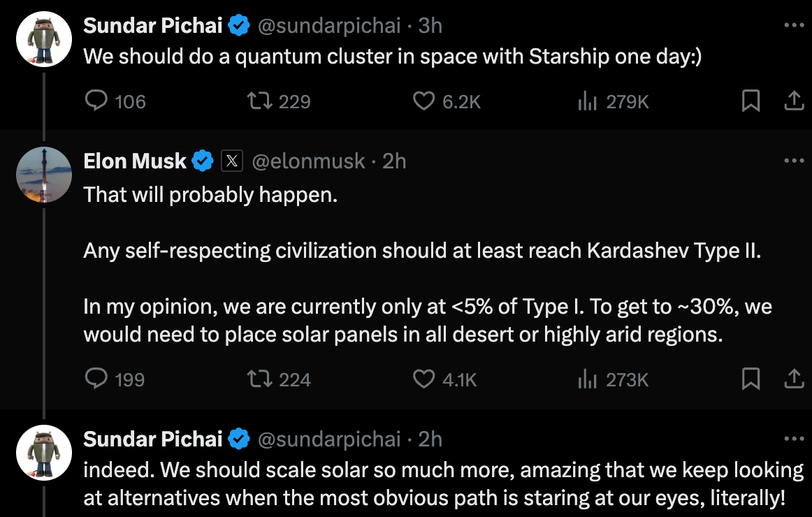Reply to Sundar Pichai's quantum cluster tweet
Viewport: 812px width, 517px height.
[96, 102]
